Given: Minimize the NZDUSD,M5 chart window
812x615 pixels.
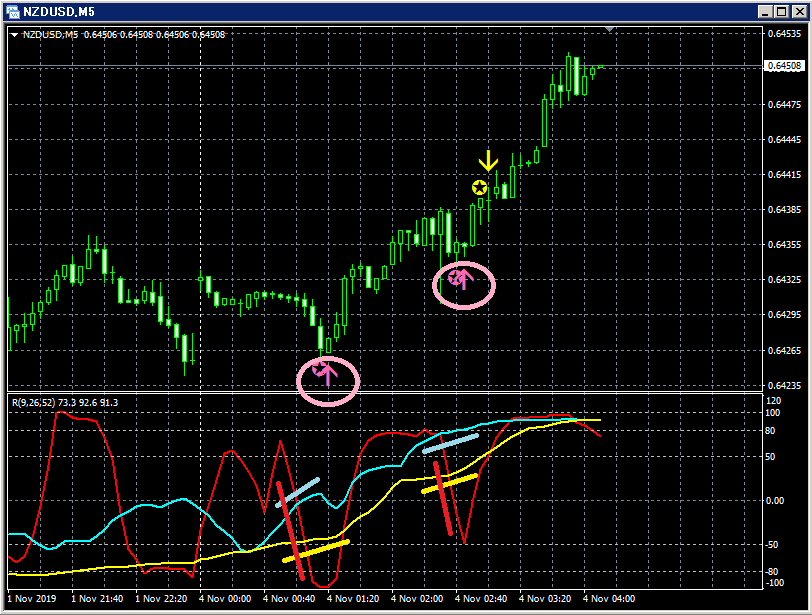Looking at the screenshot, I should [765, 12].
